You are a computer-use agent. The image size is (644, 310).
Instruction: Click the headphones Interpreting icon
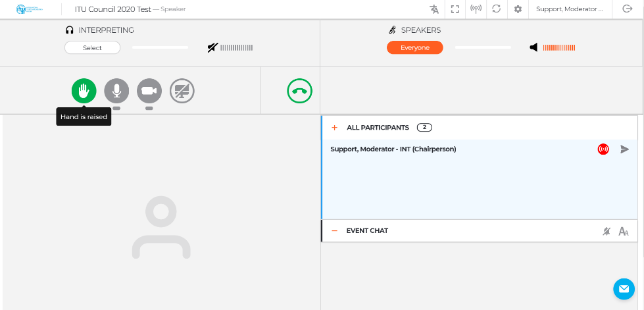(70, 30)
